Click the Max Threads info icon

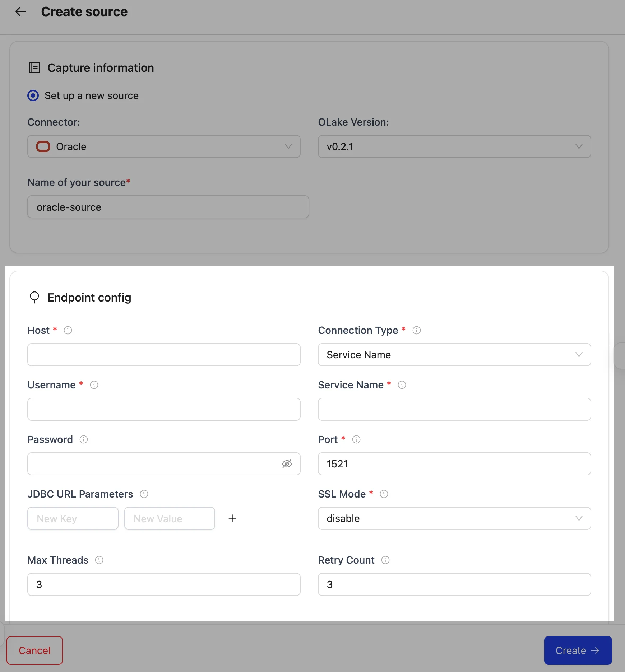click(x=99, y=560)
